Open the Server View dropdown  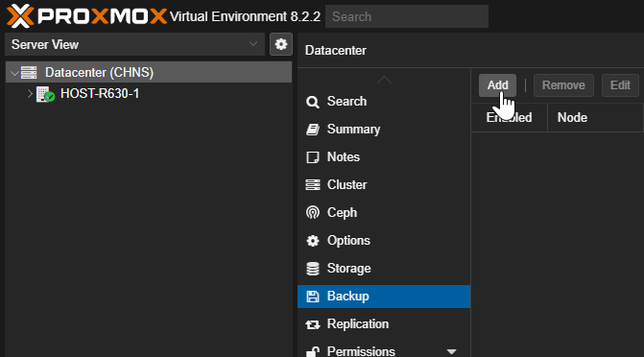tap(134, 44)
